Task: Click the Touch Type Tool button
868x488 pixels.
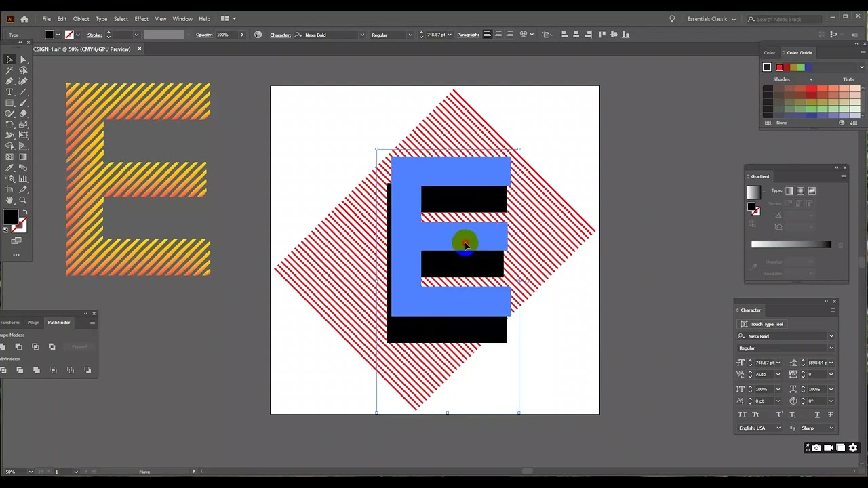Action: click(762, 324)
